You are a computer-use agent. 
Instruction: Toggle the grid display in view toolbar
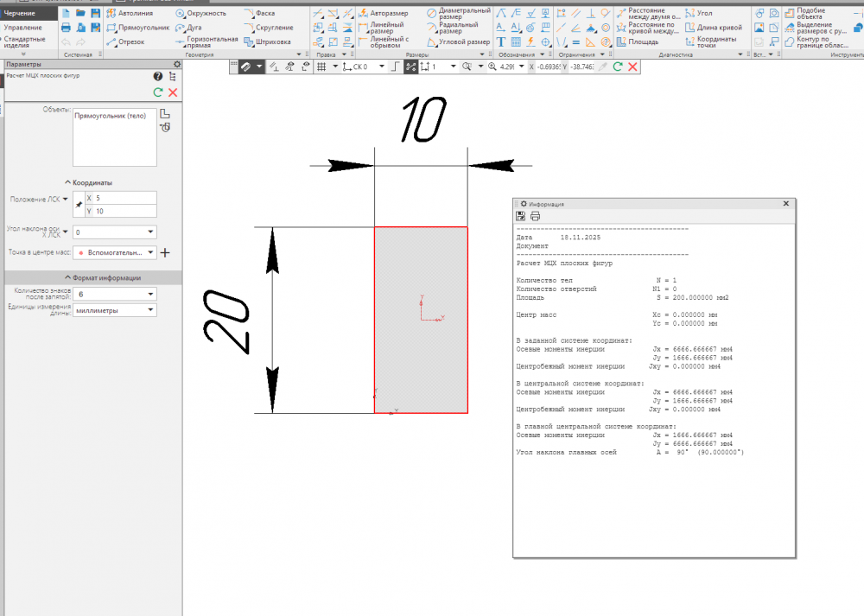point(321,67)
